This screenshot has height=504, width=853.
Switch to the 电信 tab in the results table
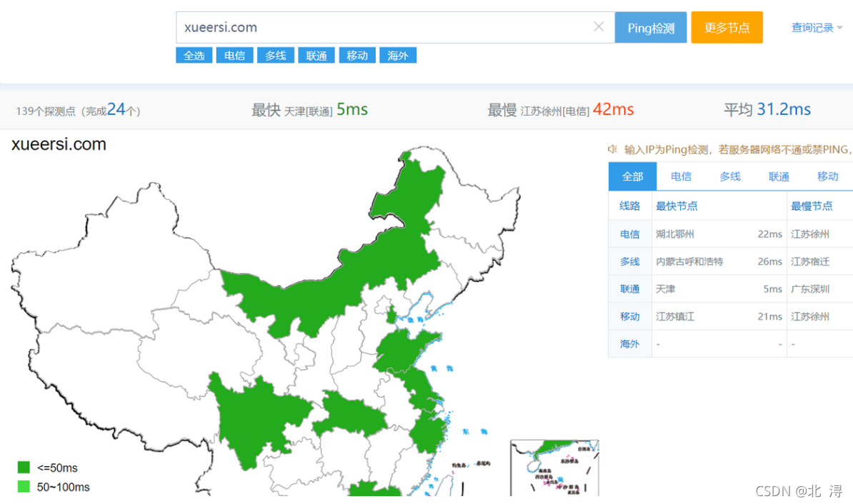pos(681,176)
